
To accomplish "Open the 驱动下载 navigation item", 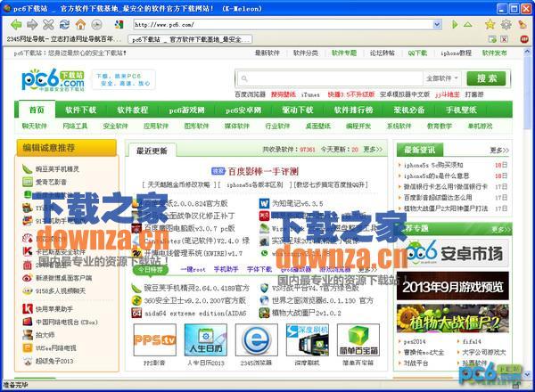I will pyautogui.click(x=298, y=110).
